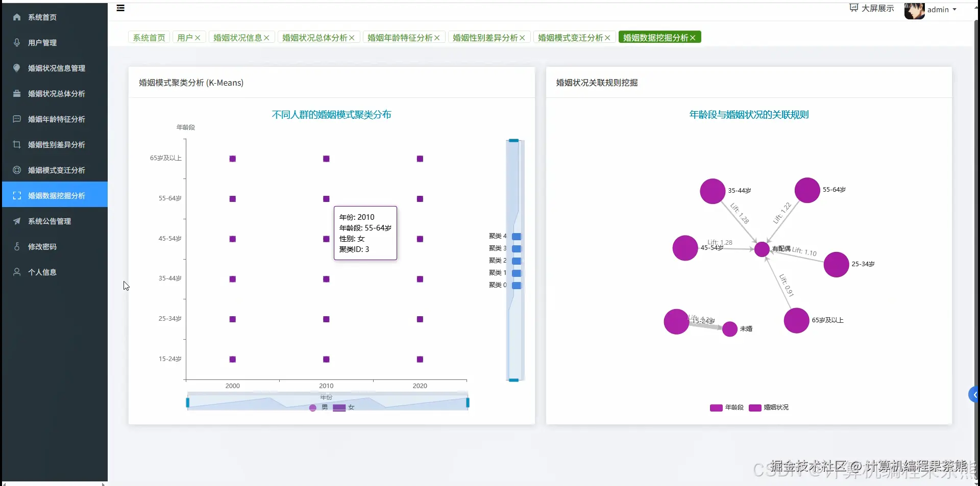Click the fullscreen icon beside 婚姻数据挖掘分析
980x486 pixels.
pos(17,196)
